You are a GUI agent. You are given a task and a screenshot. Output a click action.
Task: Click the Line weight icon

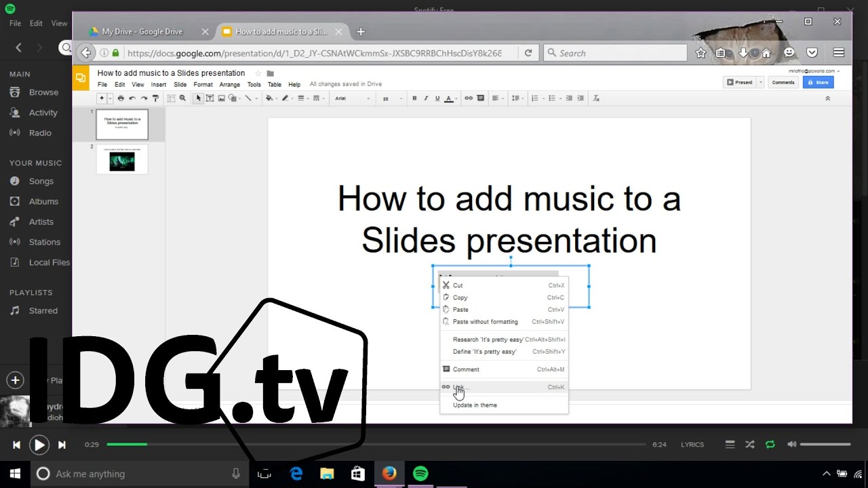301,98
